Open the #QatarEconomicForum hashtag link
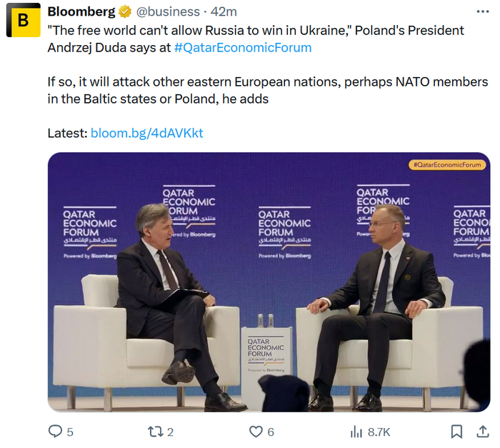 pyautogui.click(x=243, y=48)
